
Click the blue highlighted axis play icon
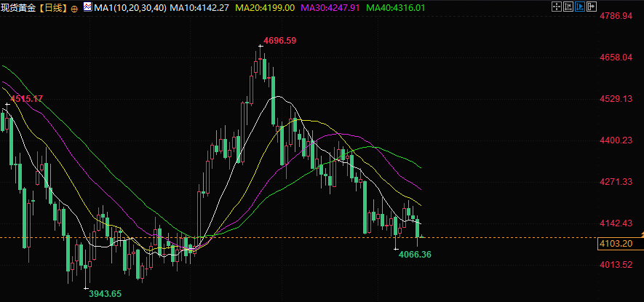580,7
